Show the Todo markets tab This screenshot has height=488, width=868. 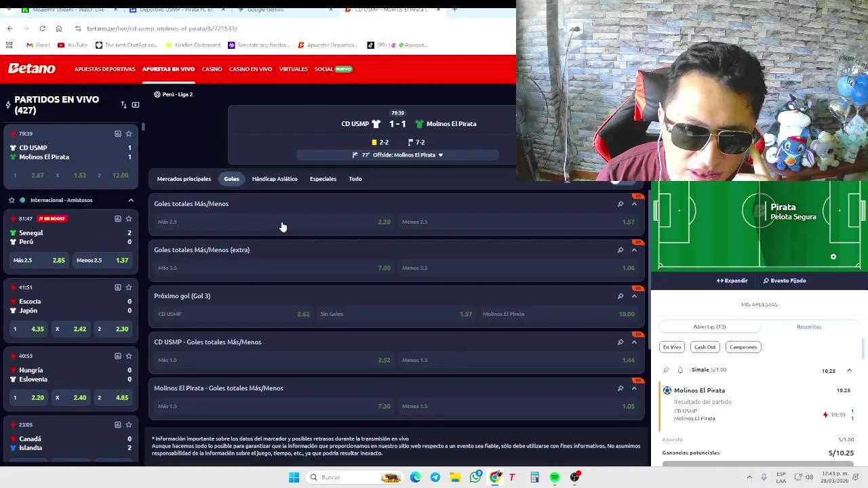click(355, 179)
